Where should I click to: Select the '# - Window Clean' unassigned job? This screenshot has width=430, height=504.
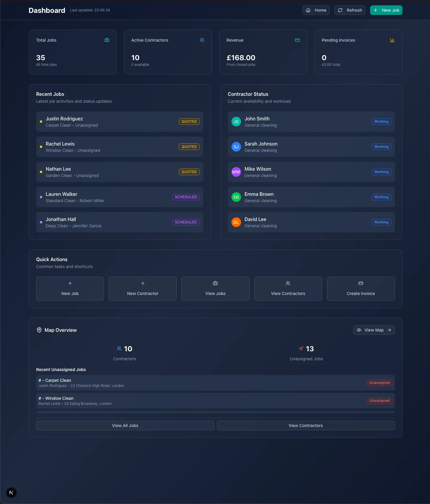216,401
